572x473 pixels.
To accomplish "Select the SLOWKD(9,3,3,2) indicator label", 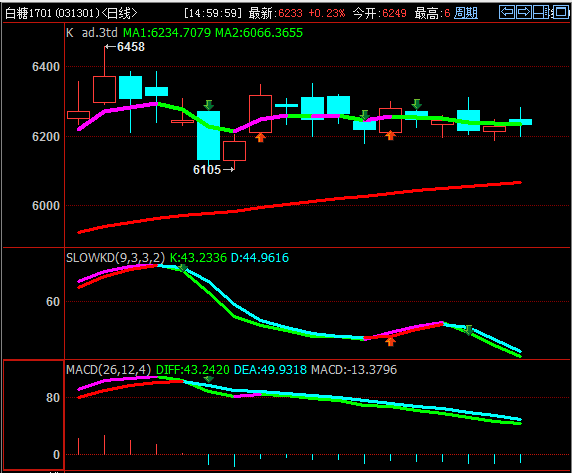I will tap(115, 258).
